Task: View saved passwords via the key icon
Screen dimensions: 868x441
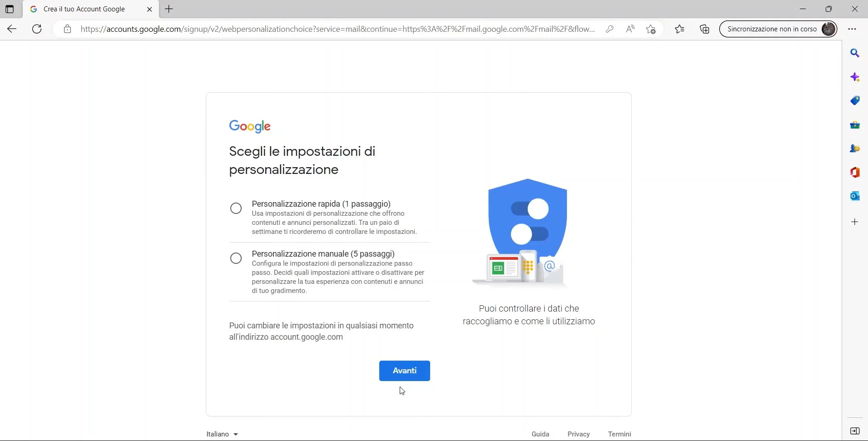Action: coord(610,29)
